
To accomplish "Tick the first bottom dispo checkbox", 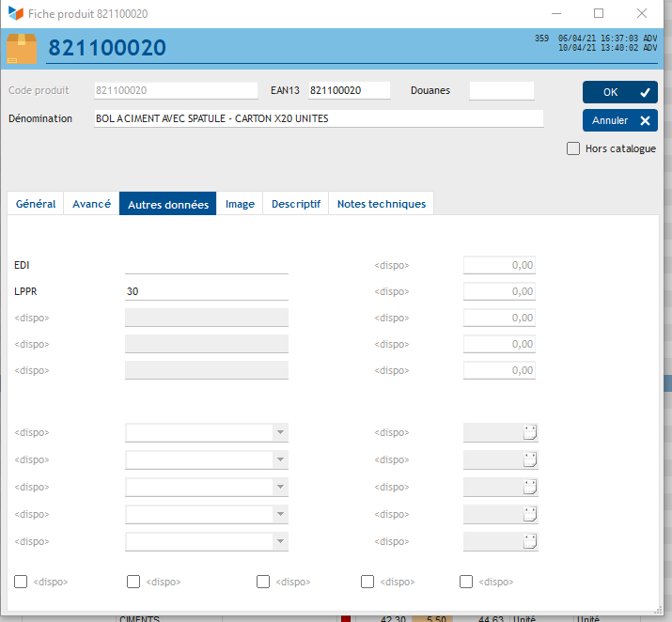I will (x=22, y=582).
